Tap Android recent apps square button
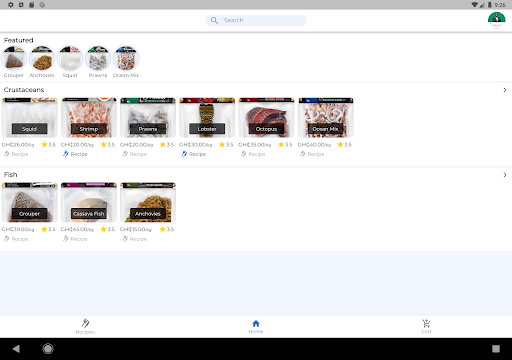Viewport: 512px width, 360px height. pos(496,349)
